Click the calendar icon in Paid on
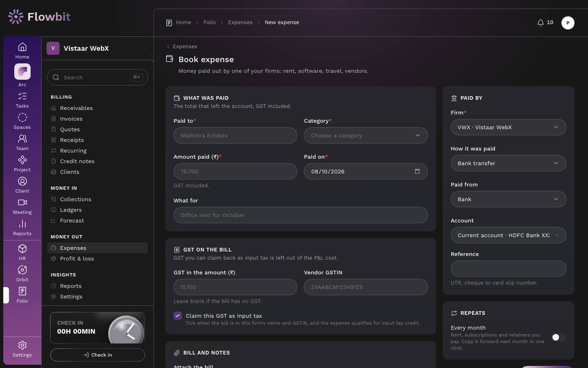Screen dimensions: 588x368 coord(417,171)
